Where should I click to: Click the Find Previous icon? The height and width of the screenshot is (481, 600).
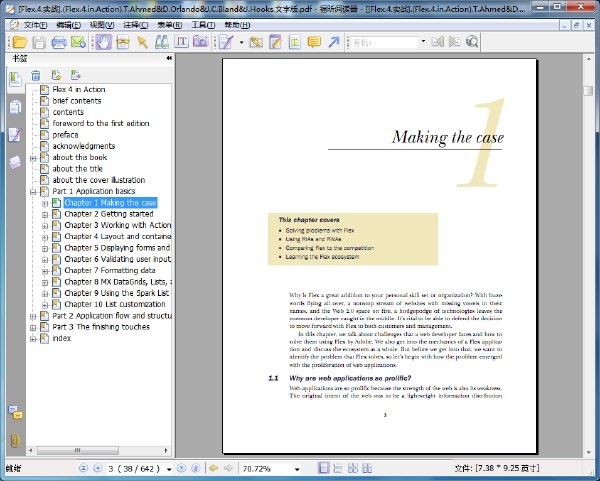tap(438, 42)
